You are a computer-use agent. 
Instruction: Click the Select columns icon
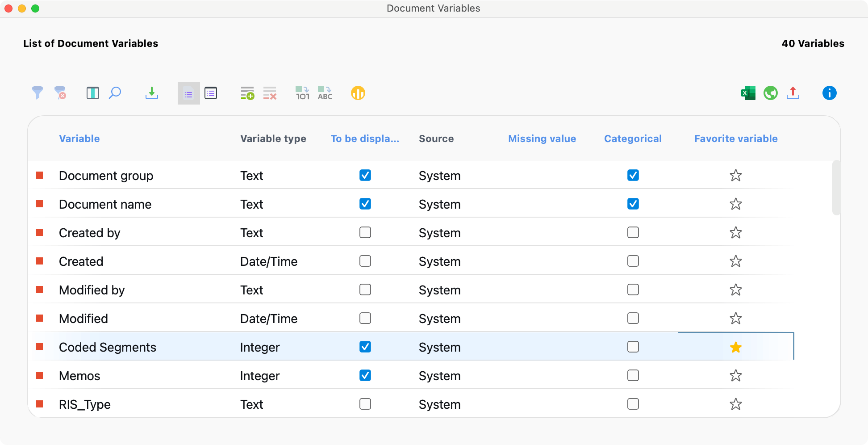pyautogui.click(x=92, y=93)
